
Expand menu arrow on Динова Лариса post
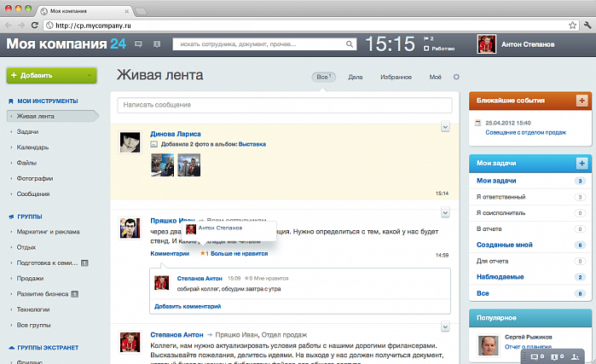[445, 127]
